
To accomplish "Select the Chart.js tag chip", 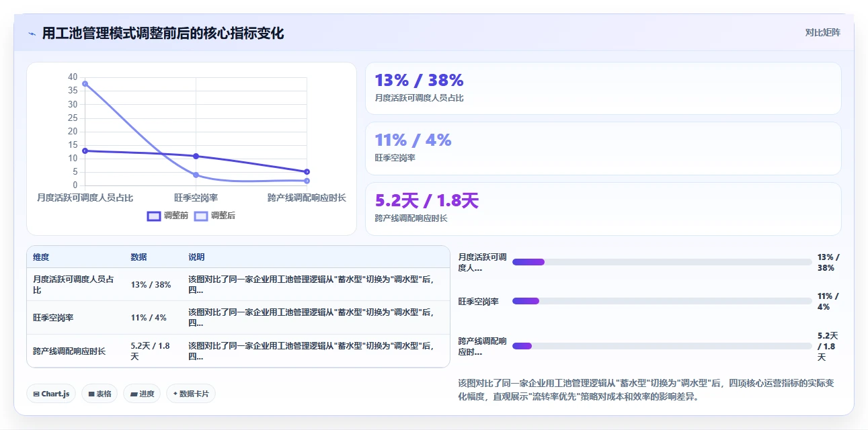I will 51,394.
